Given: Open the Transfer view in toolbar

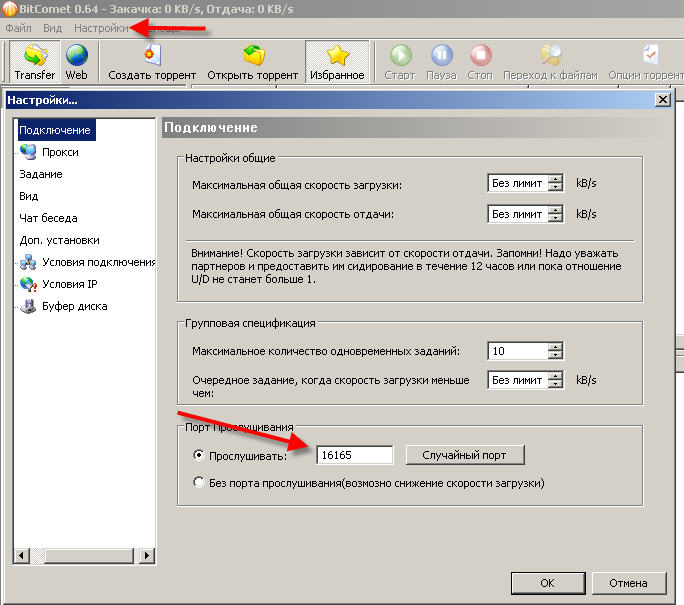Looking at the screenshot, I should click(x=34, y=62).
